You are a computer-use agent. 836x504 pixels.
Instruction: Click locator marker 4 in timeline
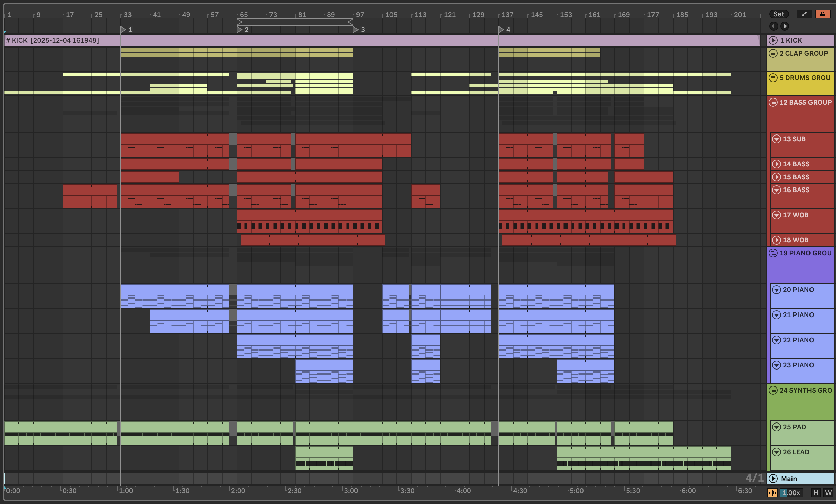(501, 30)
